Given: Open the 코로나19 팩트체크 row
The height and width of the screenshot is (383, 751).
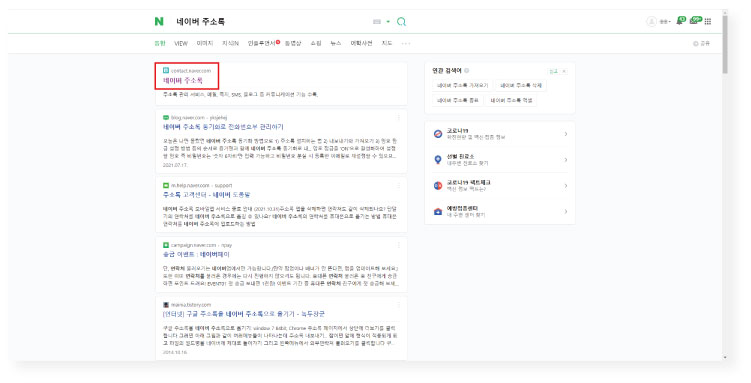Looking at the screenshot, I should pyautogui.click(x=500, y=186).
